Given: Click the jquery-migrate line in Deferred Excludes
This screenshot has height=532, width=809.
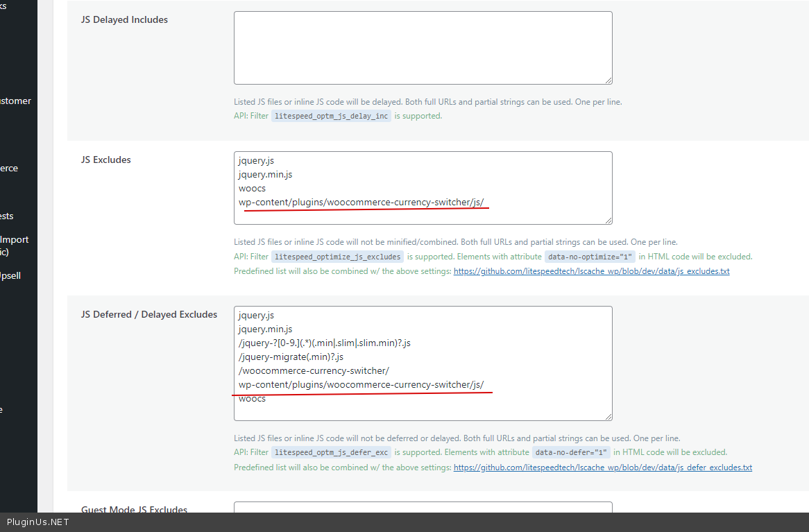Looking at the screenshot, I should point(291,357).
